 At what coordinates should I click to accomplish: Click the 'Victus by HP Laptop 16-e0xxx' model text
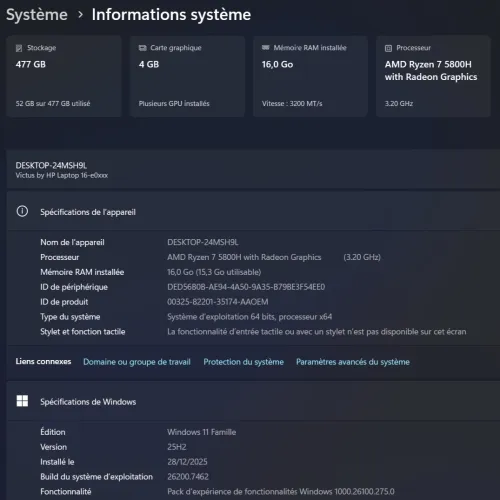[62, 175]
